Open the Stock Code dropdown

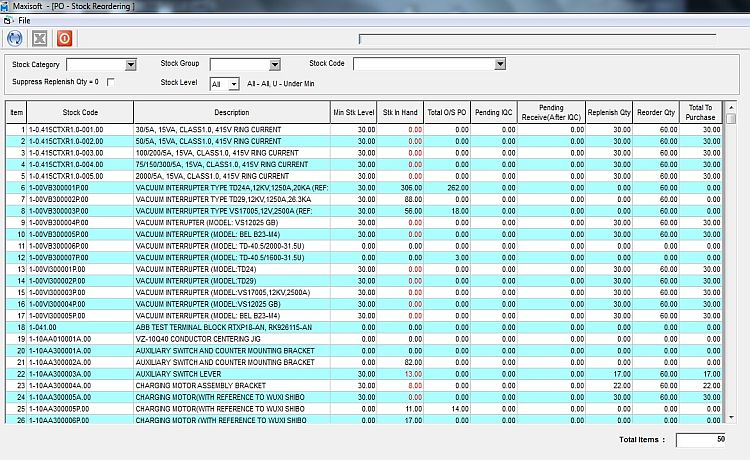click(500, 65)
